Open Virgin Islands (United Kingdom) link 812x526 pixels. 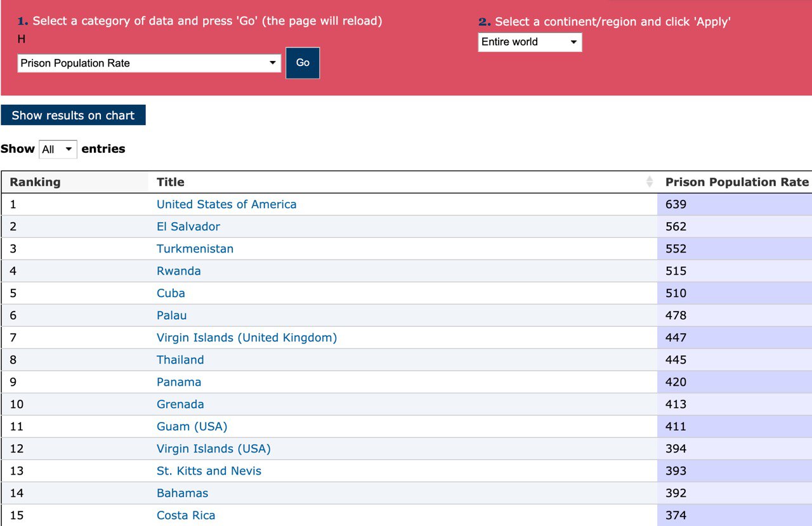[x=247, y=338]
